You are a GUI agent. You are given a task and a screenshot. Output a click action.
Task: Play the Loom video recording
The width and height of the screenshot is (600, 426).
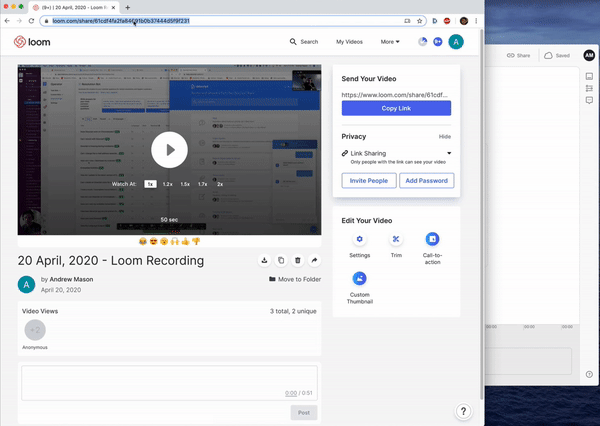(169, 150)
